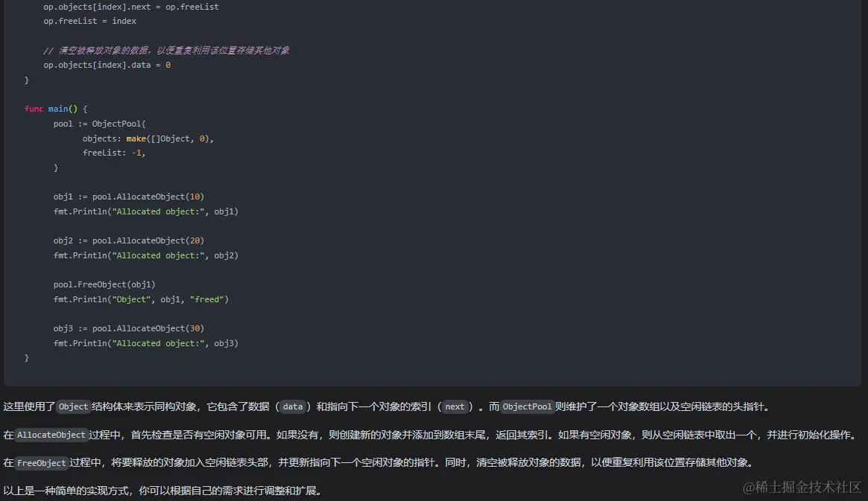Click the pool.AllocateObject(30) call
Image resolution: width=868 pixels, height=501 pixels.
pos(149,328)
